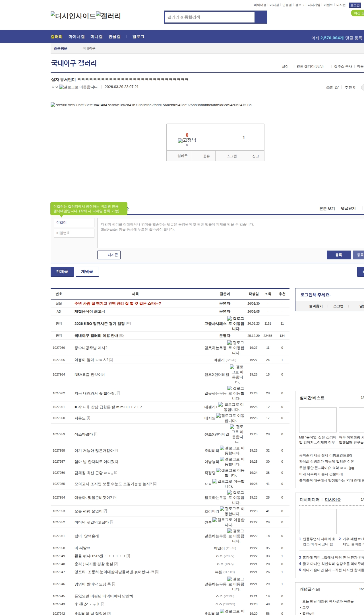Click the 디시콘 emoticon button
Screen dimensions: 364x615
tap(109, 255)
